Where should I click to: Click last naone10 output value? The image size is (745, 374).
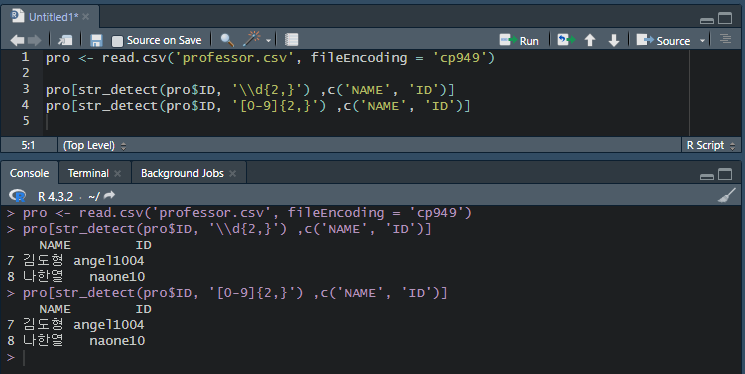(117, 341)
